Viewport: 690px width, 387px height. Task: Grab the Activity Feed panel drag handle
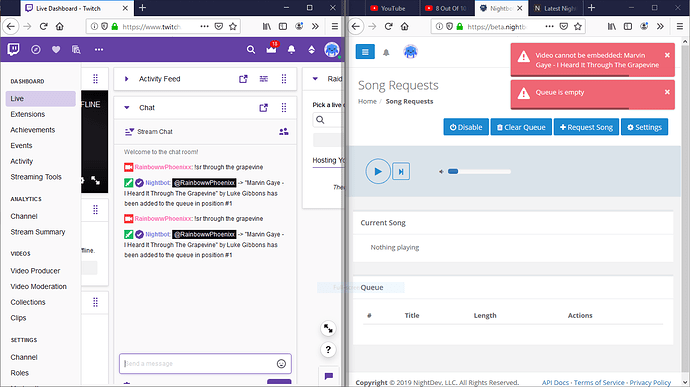click(284, 79)
